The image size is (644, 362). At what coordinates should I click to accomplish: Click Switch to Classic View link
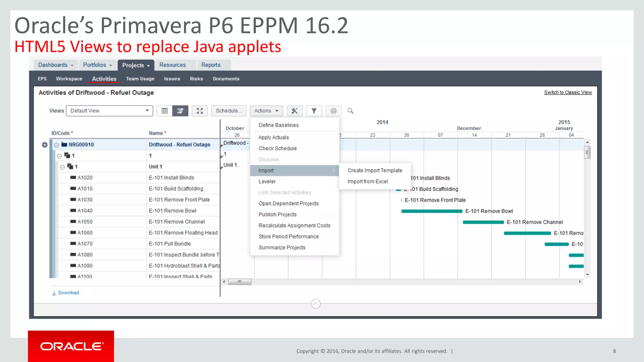pyautogui.click(x=568, y=92)
